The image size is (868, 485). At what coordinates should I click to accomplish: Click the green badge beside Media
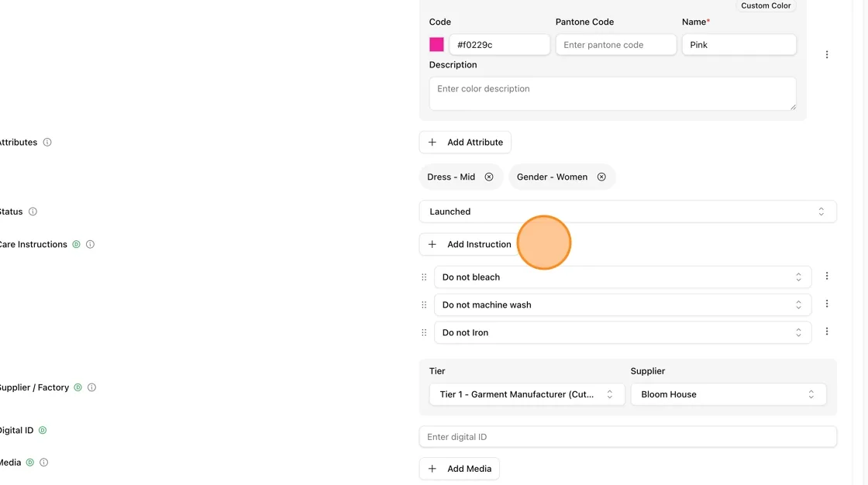tap(30, 463)
